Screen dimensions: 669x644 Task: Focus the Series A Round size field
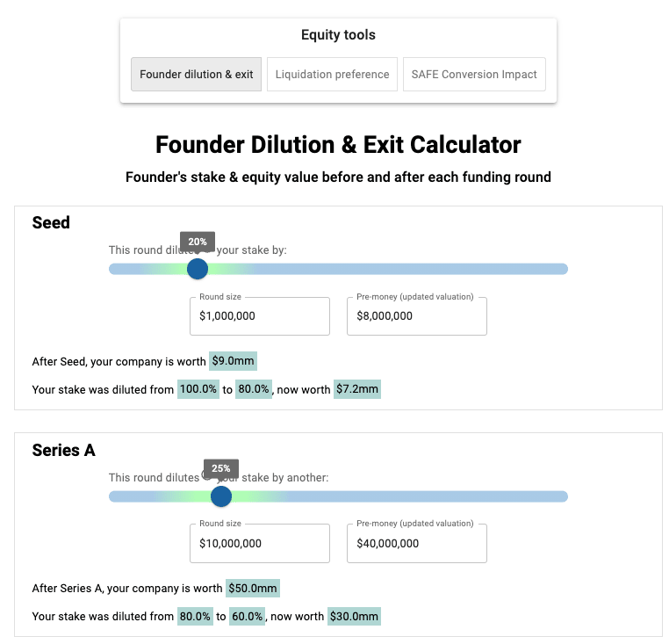coord(259,544)
